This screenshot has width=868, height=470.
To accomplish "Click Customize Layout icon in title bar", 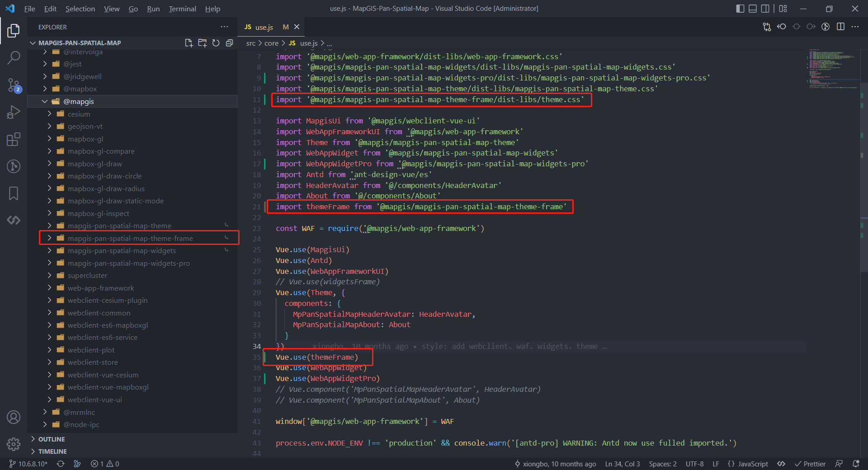I will (783, 9).
